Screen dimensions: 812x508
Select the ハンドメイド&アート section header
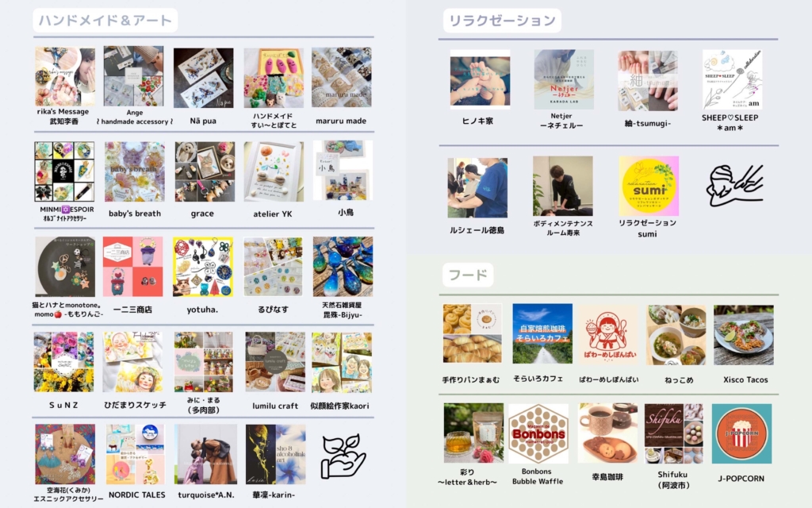(x=105, y=20)
